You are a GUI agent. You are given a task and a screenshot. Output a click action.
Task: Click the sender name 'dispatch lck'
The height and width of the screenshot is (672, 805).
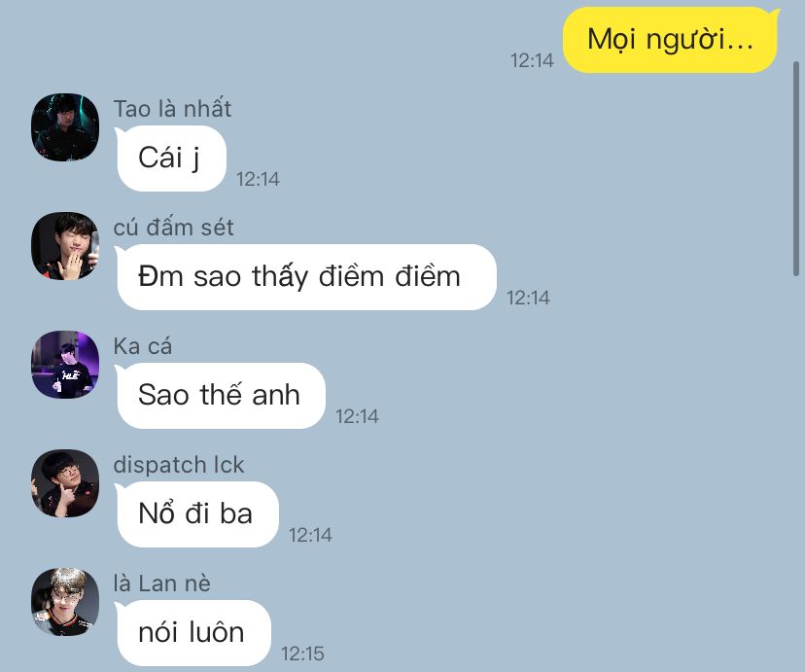coord(179,465)
